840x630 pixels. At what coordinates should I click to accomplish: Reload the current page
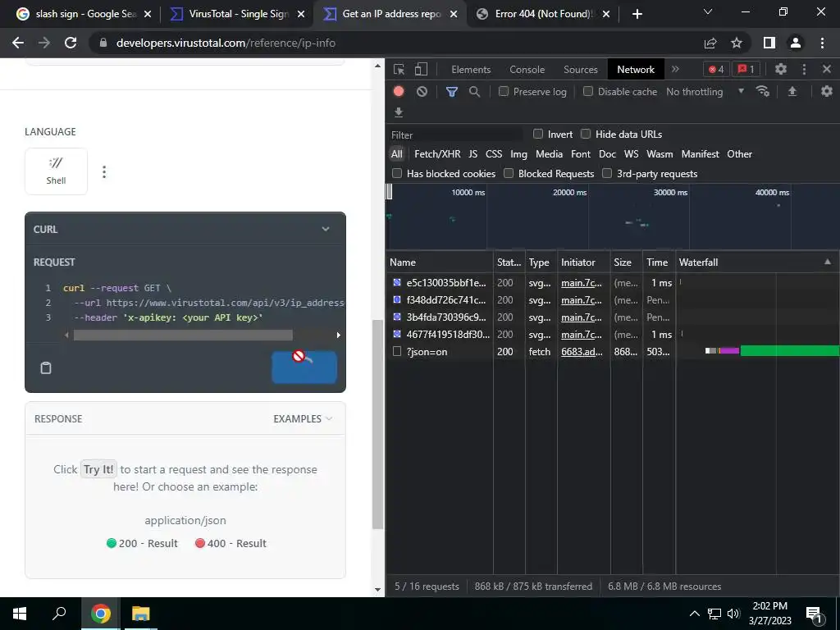click(x=71, y=43)
